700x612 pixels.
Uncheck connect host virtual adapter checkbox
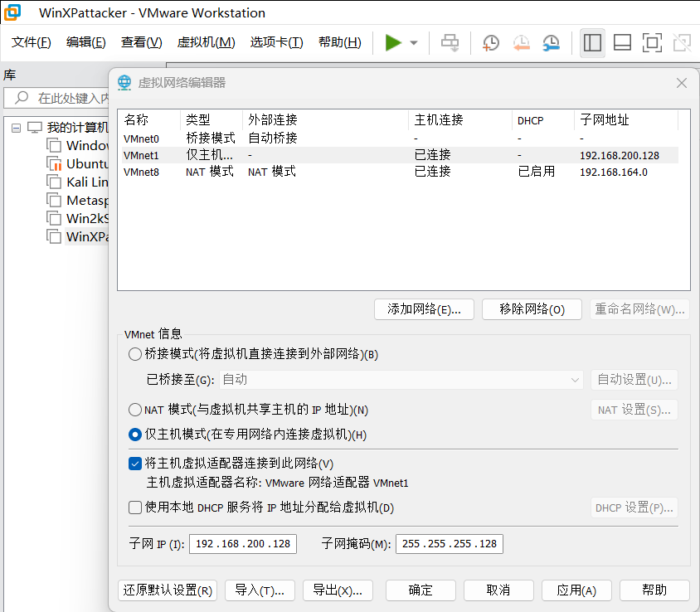[135, 464]
